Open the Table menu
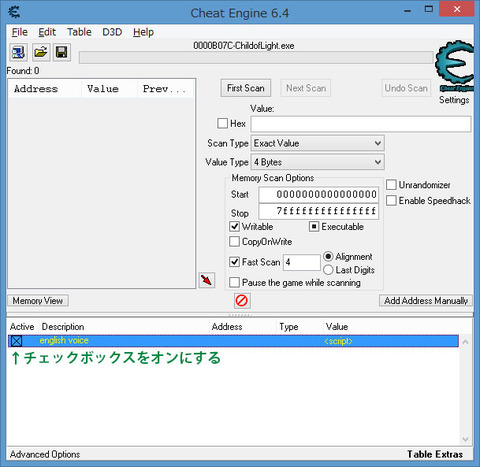 79,32
